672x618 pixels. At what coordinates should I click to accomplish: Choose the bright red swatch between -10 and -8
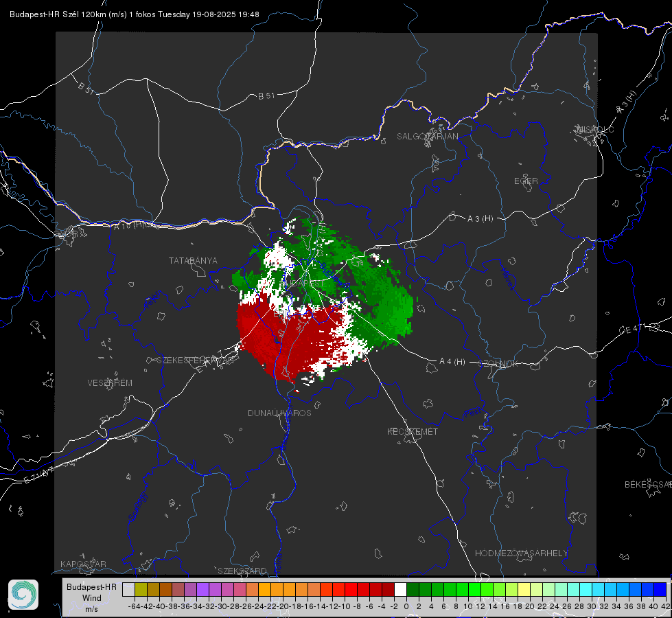[351, 589]
